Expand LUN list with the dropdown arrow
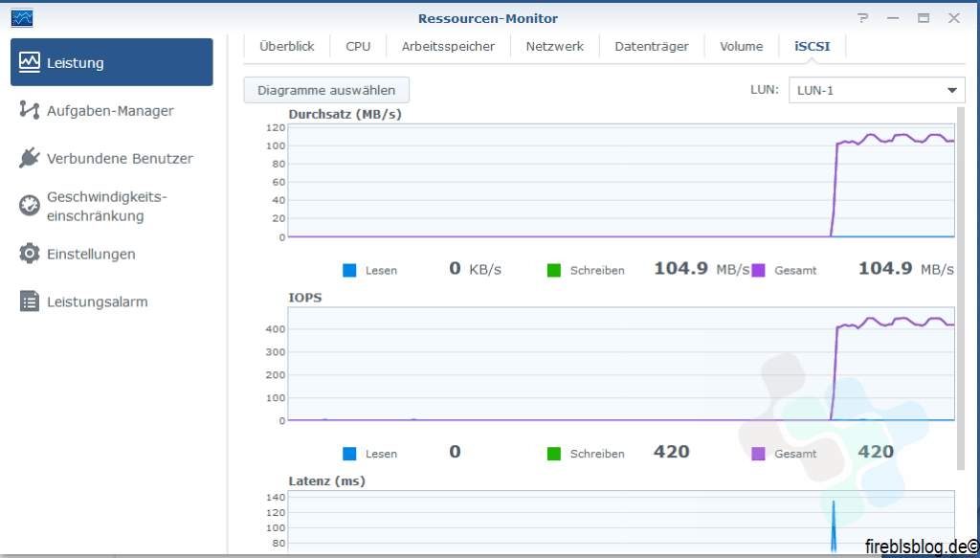Viewport: 980px width, 558px height. coord(952,90)
